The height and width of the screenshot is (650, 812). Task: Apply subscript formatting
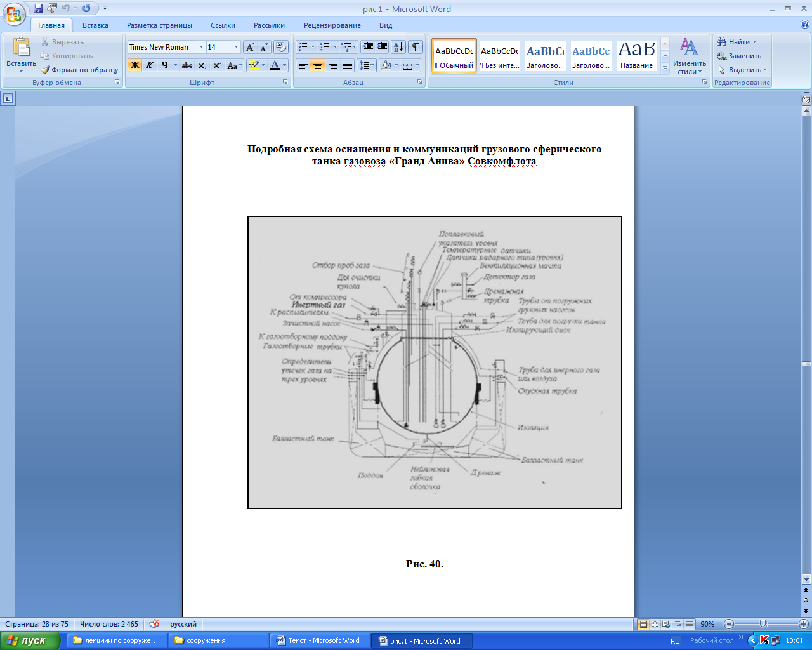click(202, 65)
